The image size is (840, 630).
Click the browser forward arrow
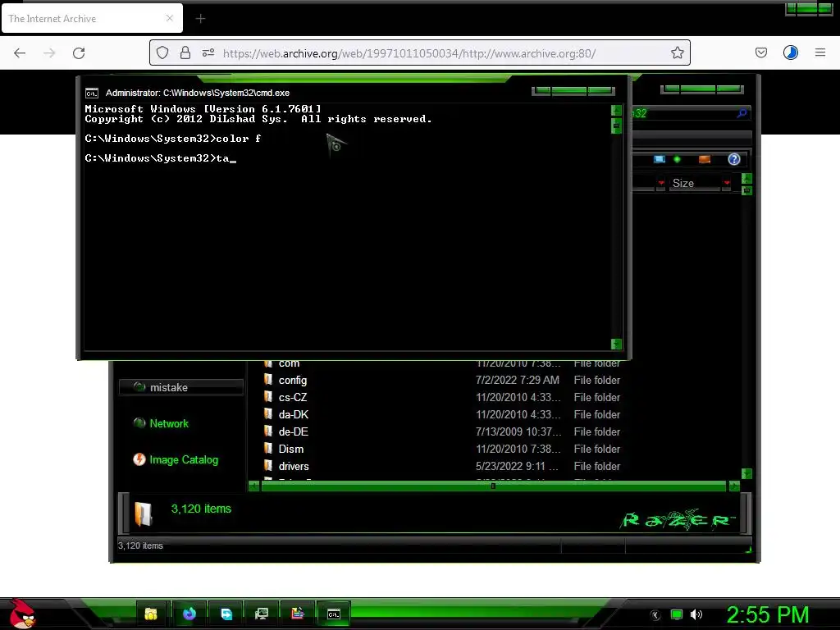pos(49,53)
